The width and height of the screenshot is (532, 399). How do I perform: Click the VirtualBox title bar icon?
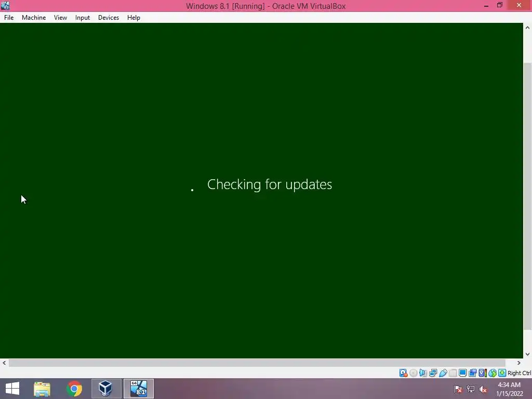pos(5,5)
